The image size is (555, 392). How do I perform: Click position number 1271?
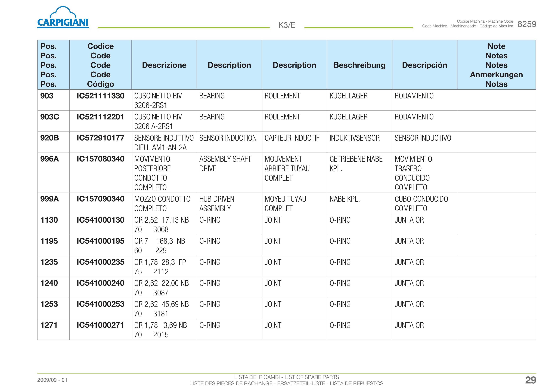[49, 325]
